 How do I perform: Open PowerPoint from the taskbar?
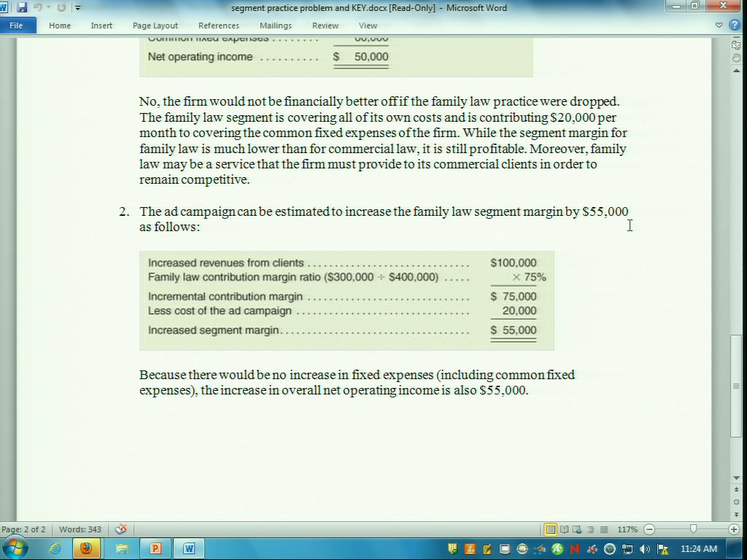click(155, 548)
